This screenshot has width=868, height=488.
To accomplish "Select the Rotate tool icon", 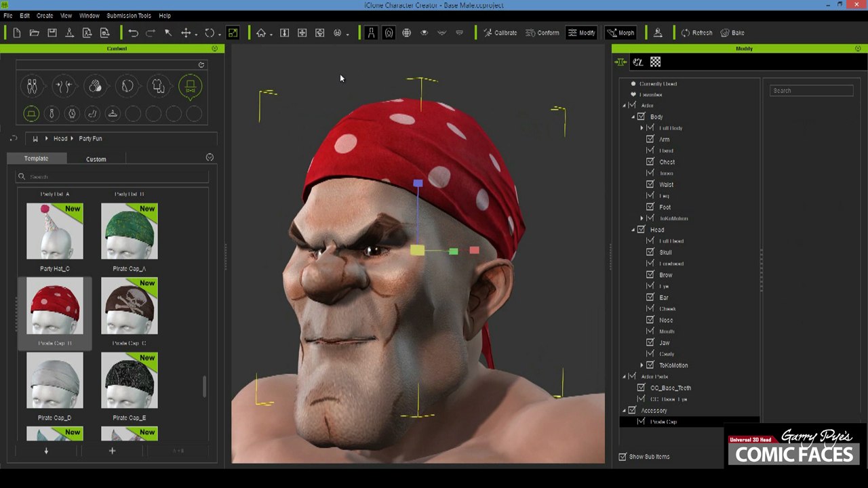I will pos(210,33).
